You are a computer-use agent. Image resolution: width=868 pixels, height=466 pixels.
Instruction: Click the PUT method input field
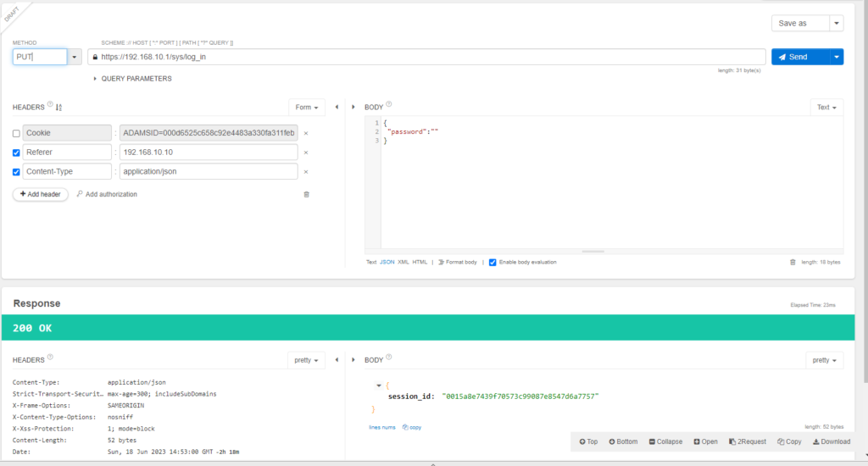pyautogui.click(x=40, y=57)
